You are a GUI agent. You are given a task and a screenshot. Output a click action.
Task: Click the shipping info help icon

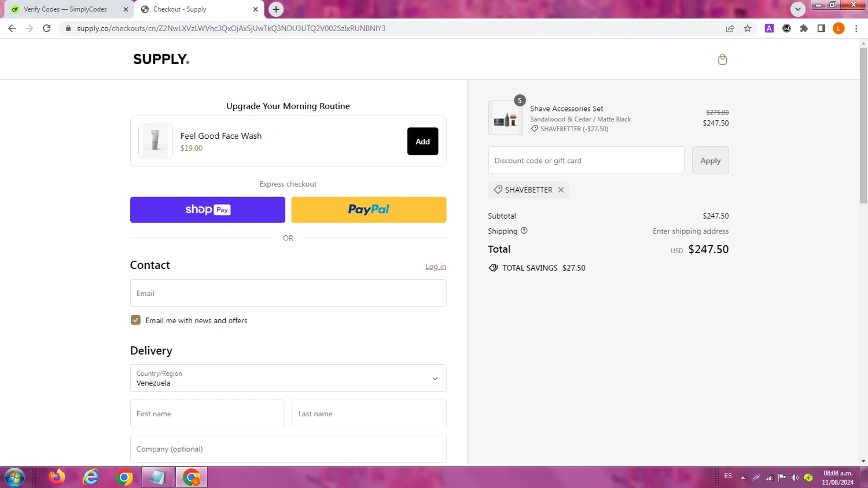(x=524, y=231)
